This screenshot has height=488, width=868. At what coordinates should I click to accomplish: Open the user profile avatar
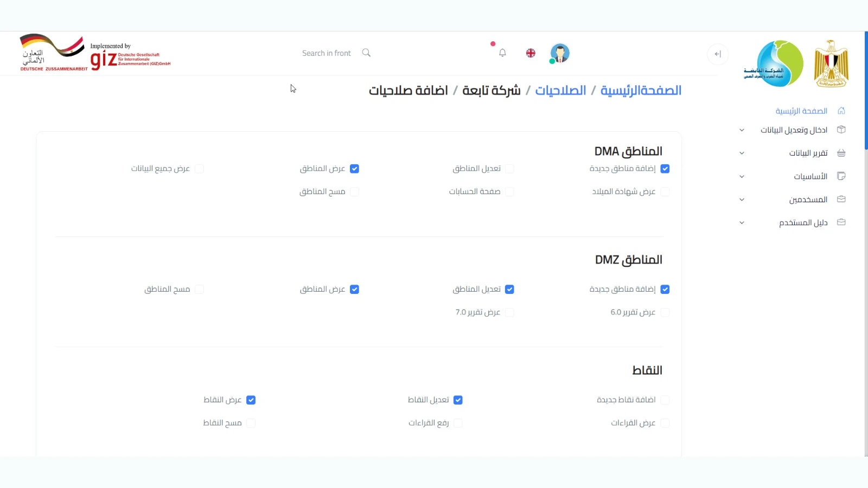pyautogui.click(x=559, y=53)
